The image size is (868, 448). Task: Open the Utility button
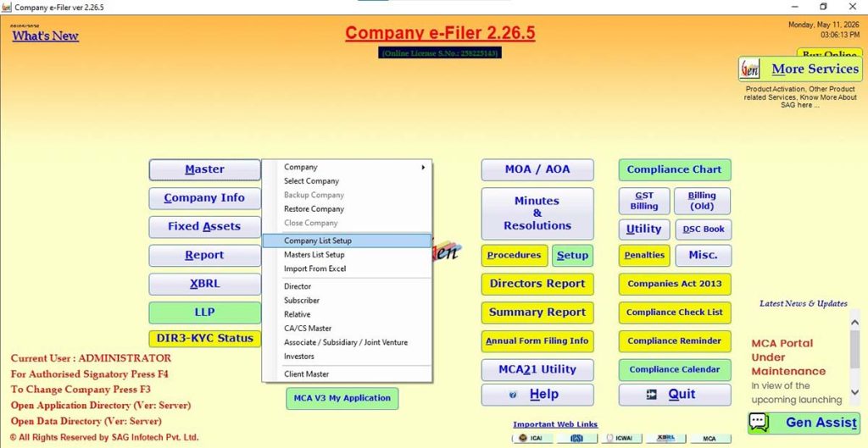click(x=644, y=229)
